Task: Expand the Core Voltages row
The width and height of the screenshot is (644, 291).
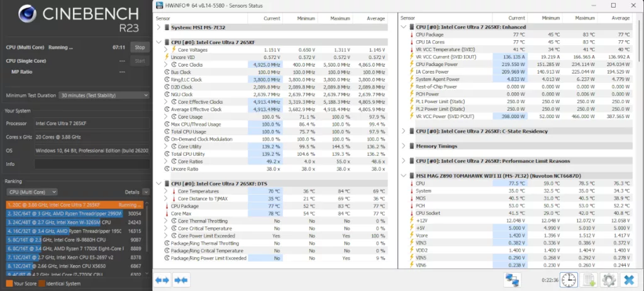Action: pyautogui.click(x=165, y=50)
